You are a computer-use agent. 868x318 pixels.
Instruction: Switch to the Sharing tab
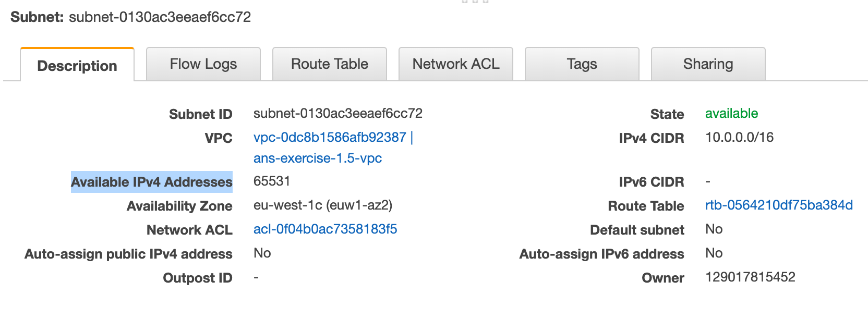tap(708, 64)
